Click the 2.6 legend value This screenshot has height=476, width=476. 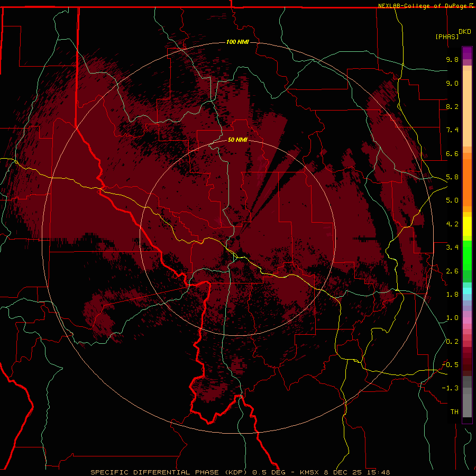452,271
